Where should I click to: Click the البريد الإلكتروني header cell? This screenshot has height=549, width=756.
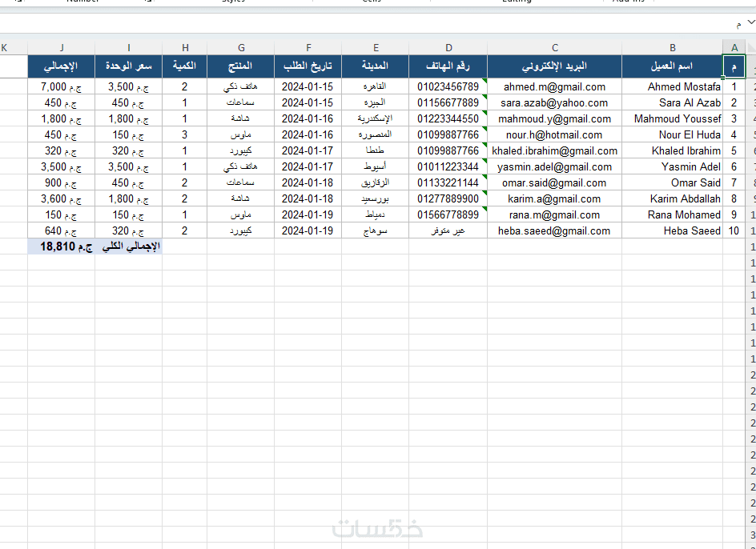tap(554, 66)
